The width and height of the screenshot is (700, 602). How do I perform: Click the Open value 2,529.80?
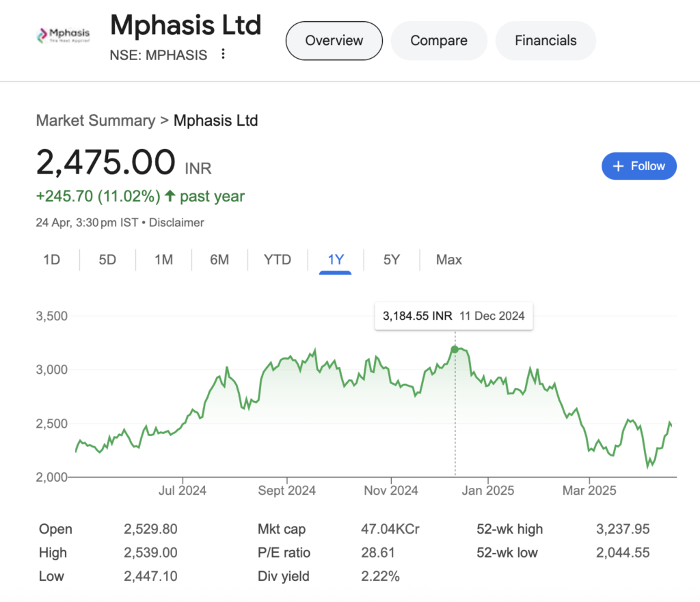coord(150,529)
